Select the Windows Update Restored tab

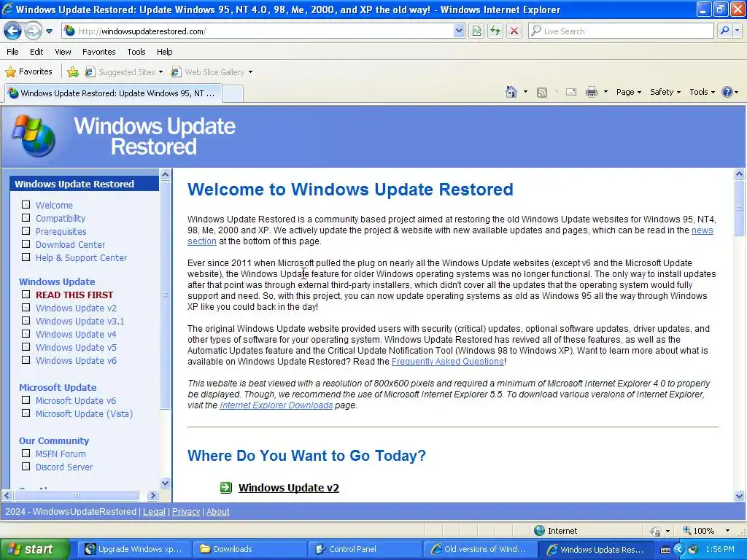point(113,93)
